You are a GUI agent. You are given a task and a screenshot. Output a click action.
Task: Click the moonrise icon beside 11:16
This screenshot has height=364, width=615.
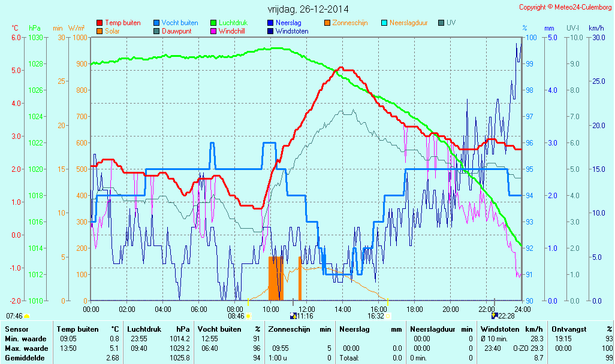coord(293,316)
